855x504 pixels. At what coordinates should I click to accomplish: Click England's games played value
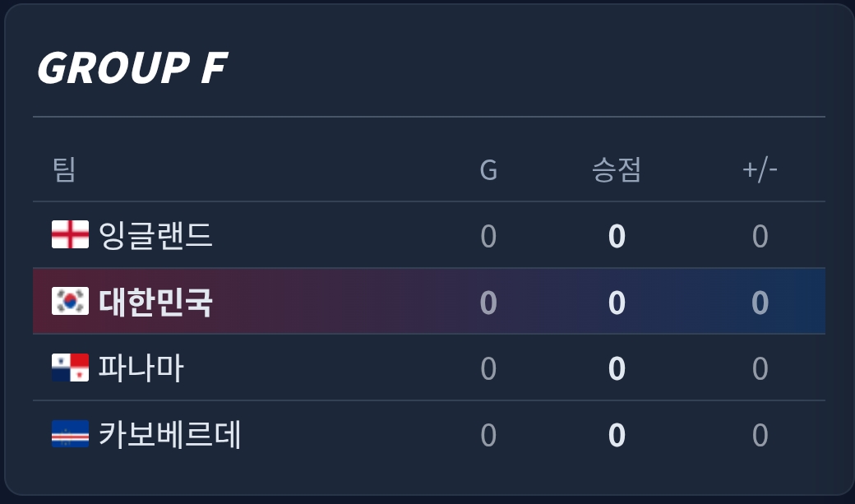point(488,237)
